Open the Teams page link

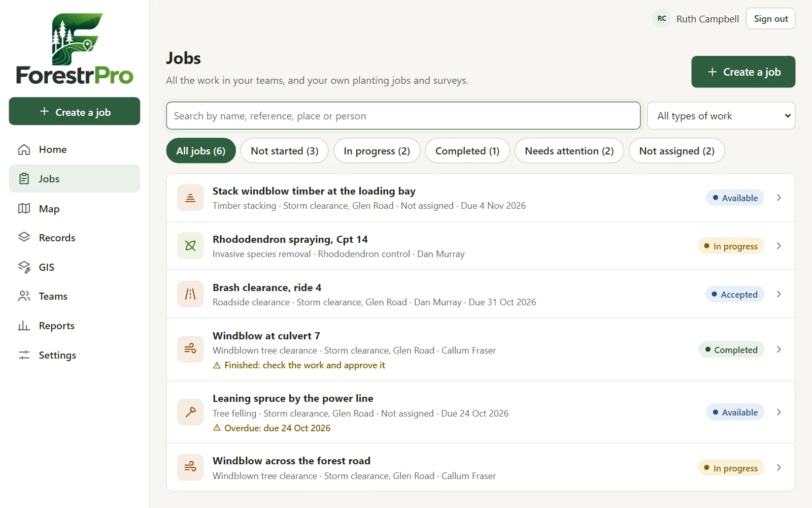coord(75,296)
